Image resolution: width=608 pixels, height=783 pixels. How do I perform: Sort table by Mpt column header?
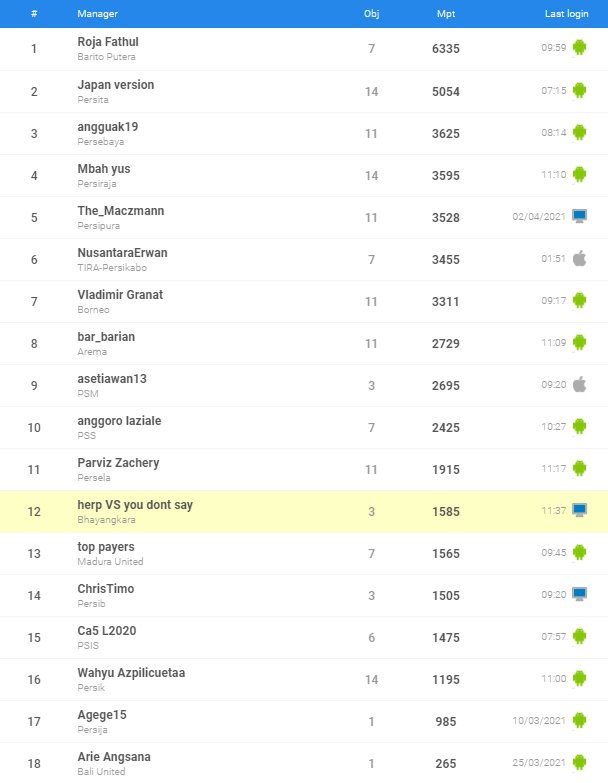click(x=446, y=13)
